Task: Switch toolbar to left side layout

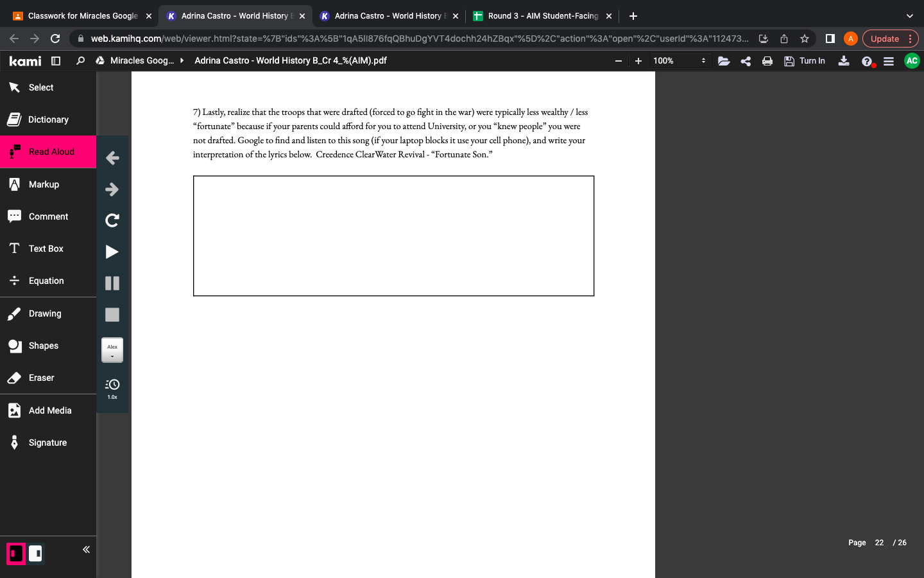Action: [x=16, y=554]
